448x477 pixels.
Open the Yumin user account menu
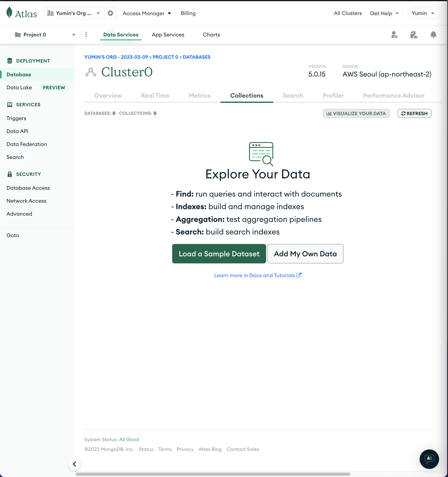(423, 13)
